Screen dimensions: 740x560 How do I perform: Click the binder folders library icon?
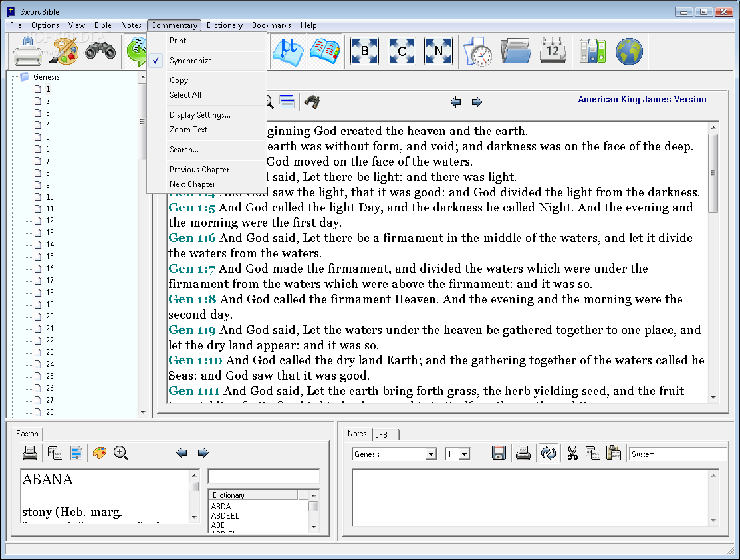tap(592, 51)
